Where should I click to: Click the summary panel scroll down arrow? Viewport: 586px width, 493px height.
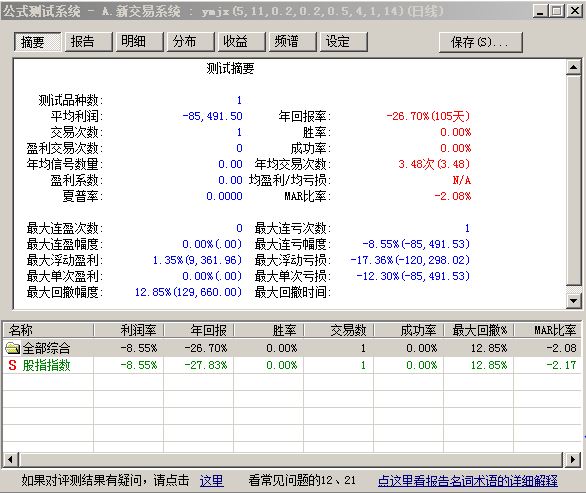coord(573,301)
